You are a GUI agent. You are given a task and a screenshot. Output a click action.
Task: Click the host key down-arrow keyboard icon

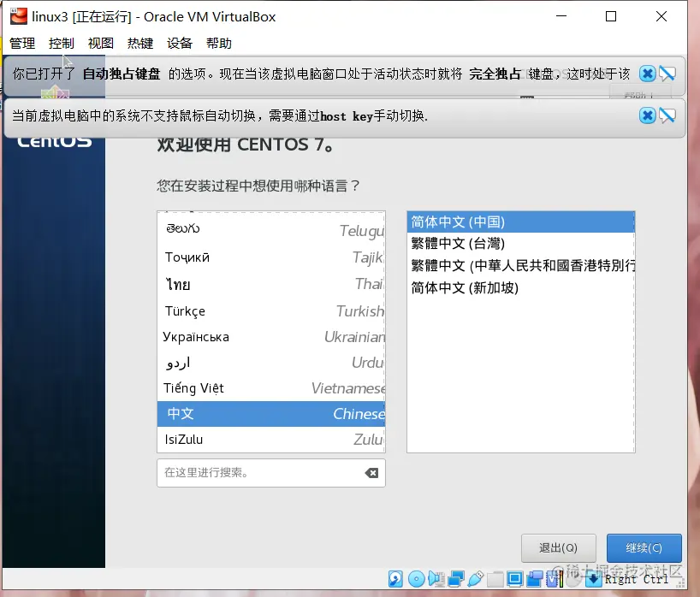click(x=594, y=579)
